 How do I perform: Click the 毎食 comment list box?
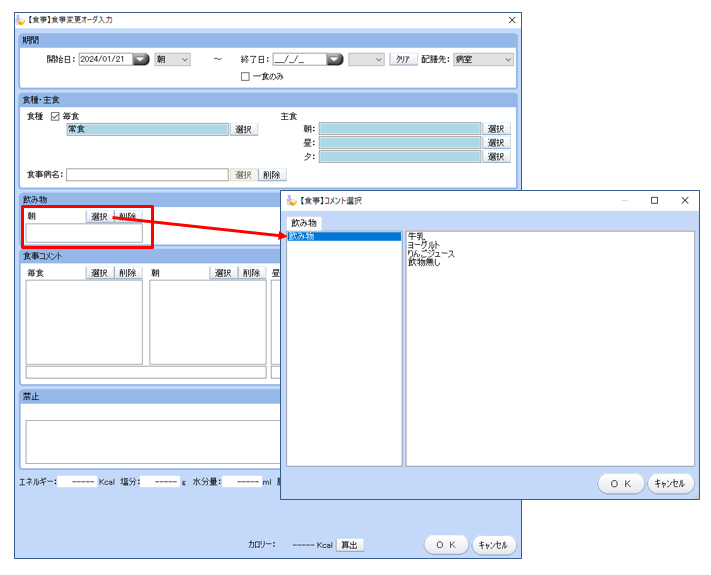pyautogui.click(x=84, y=322)
